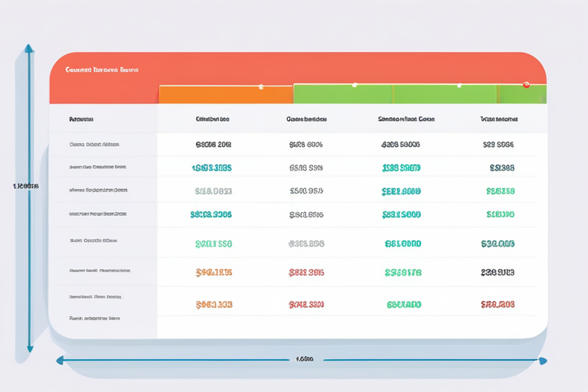Click the upward arrowhead of the vertical dimension line
The height and width of the screenshot is (392, 588).
29,49
